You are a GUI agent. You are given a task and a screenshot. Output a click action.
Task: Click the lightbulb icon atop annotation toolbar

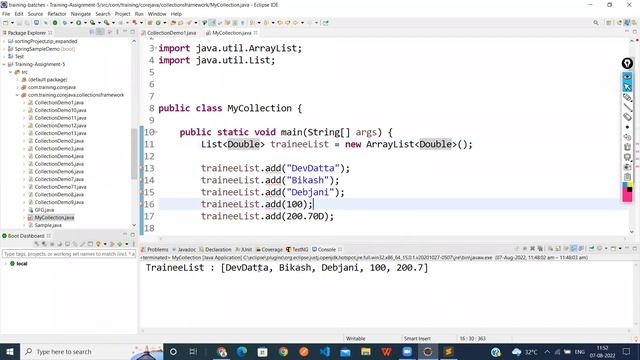pyautogui.click(x=627, y=63)
